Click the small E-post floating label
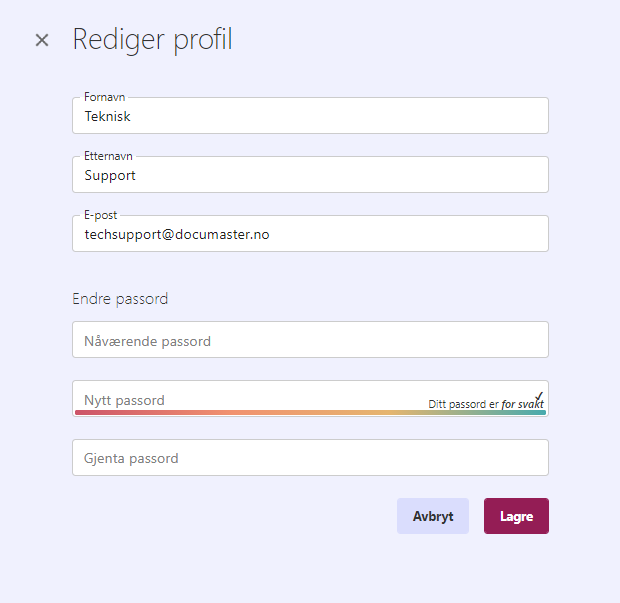Viewport: 620px width, 603px height. click(x=100, y=215)
